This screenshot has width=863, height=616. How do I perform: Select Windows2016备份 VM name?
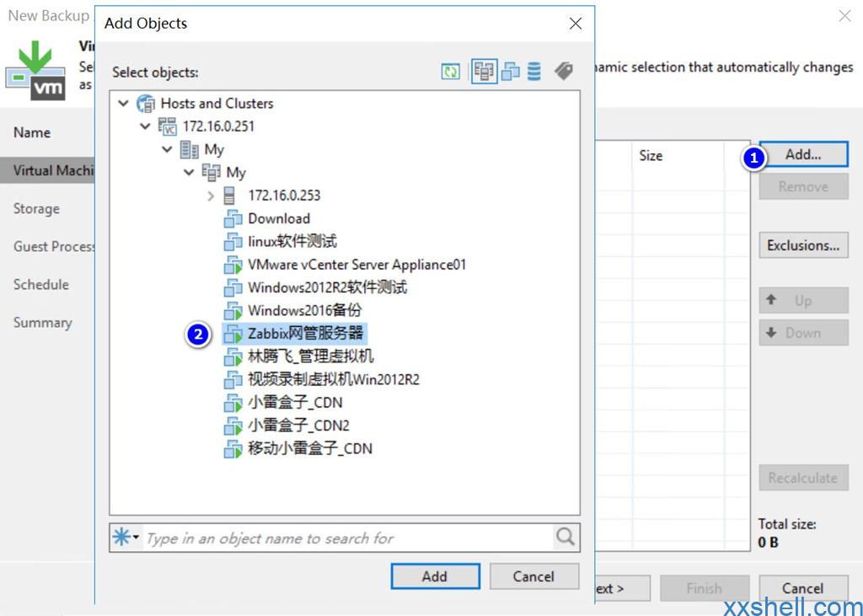(304, 310)
